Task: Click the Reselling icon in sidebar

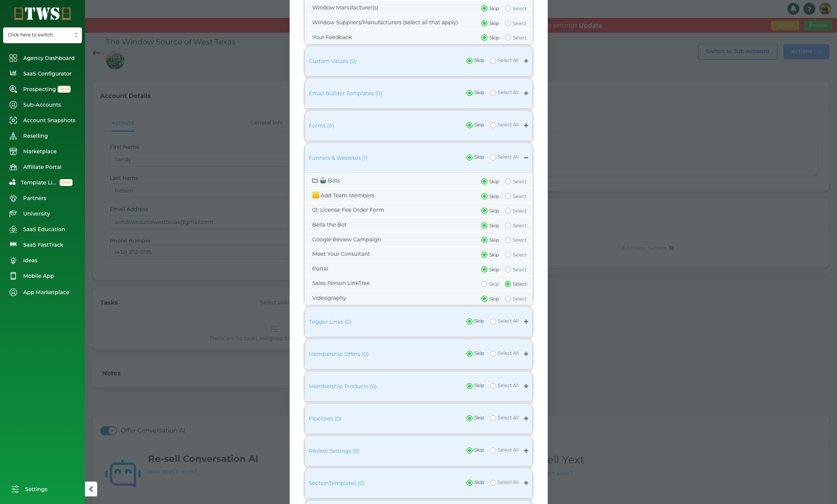Action: [13, 136]
